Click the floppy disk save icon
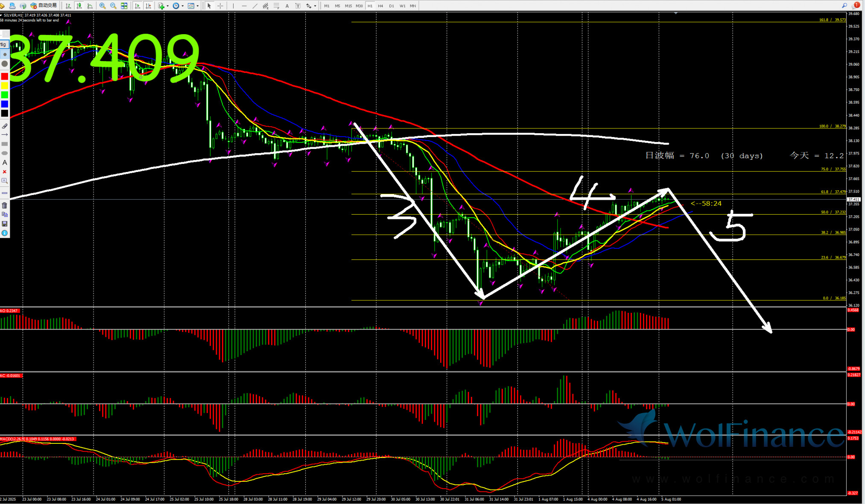 pos(5,224)
